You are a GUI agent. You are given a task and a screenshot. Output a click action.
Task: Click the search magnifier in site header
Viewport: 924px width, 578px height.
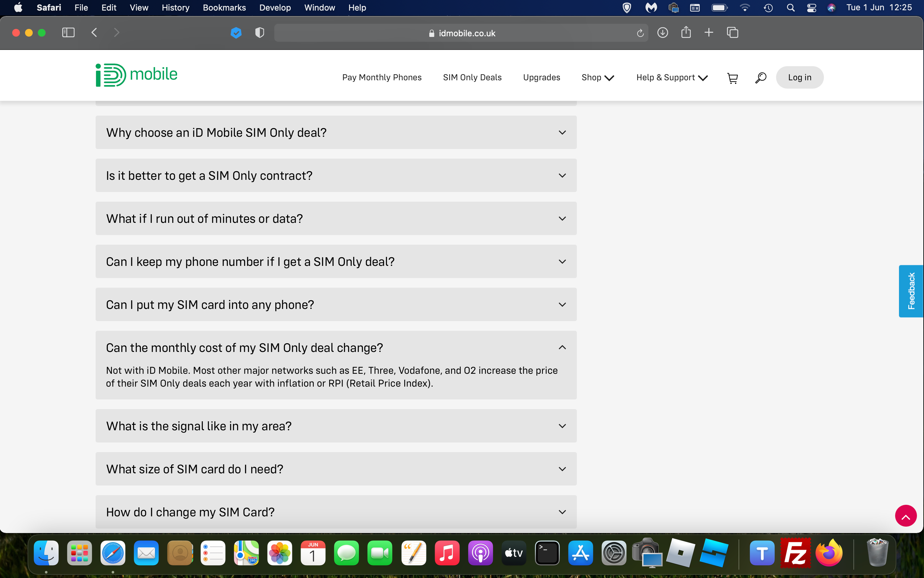coord(761,78)
